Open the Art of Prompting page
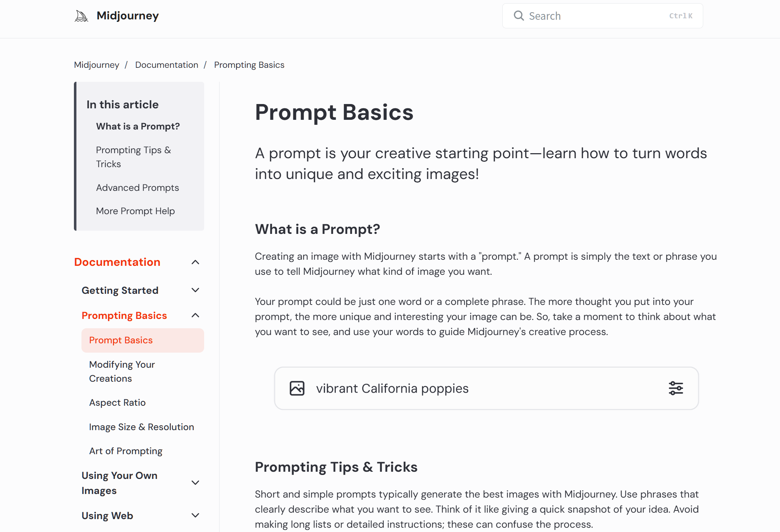 [126, 451]
